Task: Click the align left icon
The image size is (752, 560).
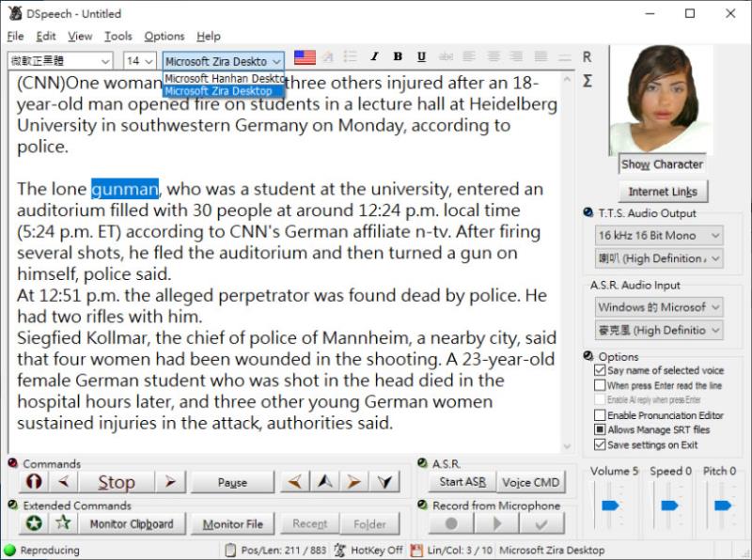Action: pyautogui.click(x=469, y=57)
